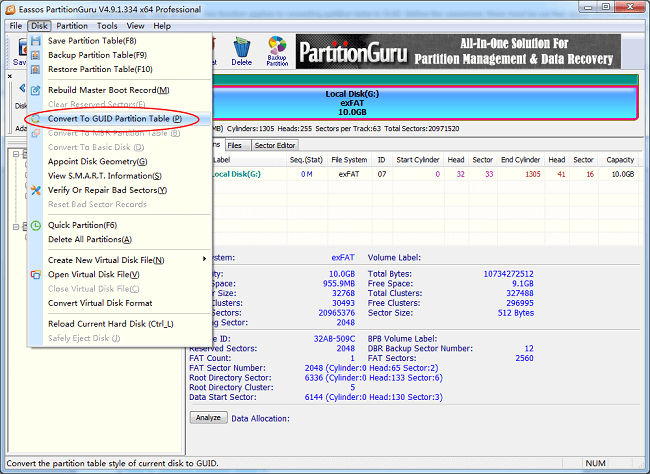Image resolution: width=650 pixels, height=474 pixels.
Task: Open the Tools menu
Action: click(x=107, y=26)
